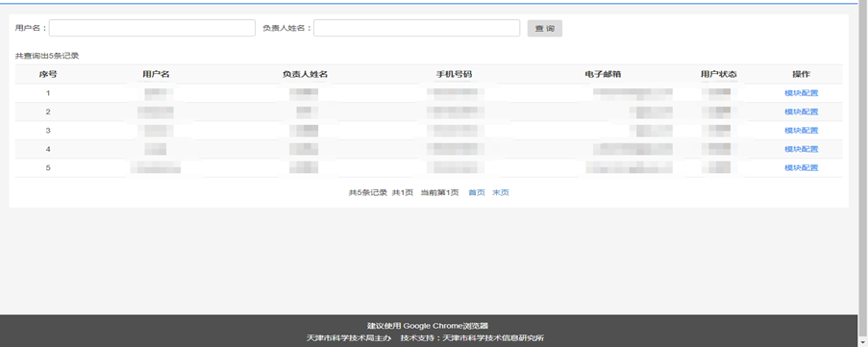Click the 当前第1页 text

click(440, 192)
